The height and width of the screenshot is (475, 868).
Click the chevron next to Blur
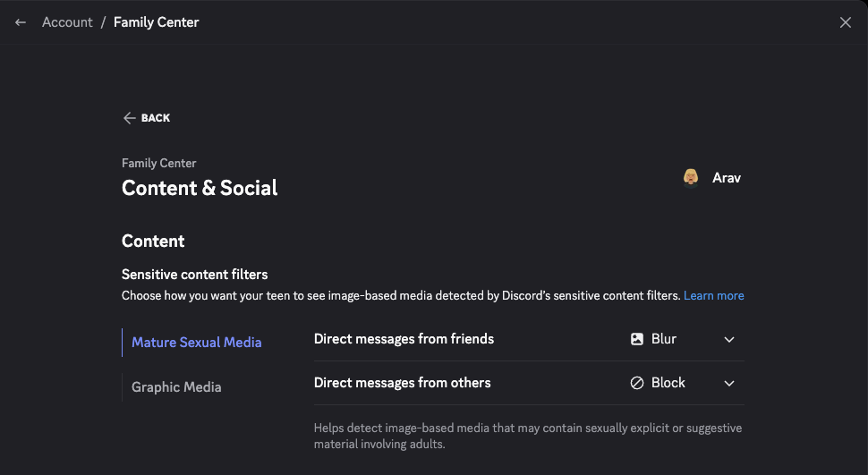click(729, 339)
